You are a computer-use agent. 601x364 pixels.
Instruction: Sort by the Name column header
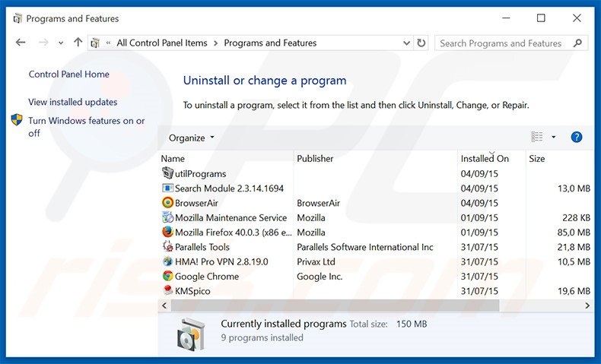coord(173,159)
